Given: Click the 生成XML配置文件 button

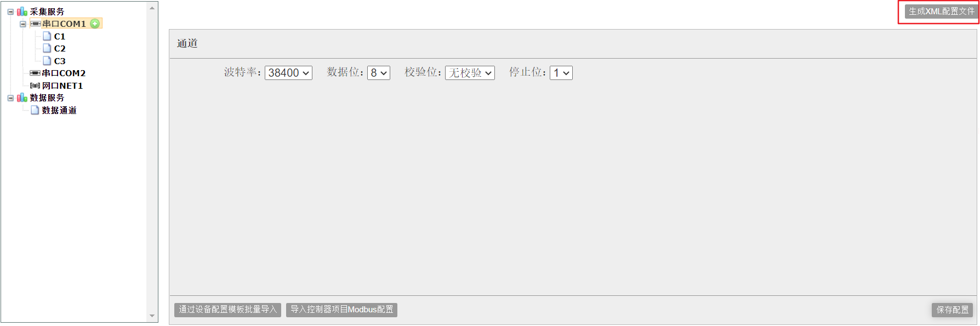Looking at the screenshot, I should [942, 12].
